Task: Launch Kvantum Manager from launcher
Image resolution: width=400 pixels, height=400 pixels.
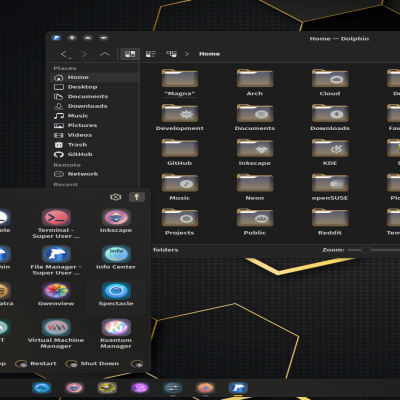Action: pos(116,334)
